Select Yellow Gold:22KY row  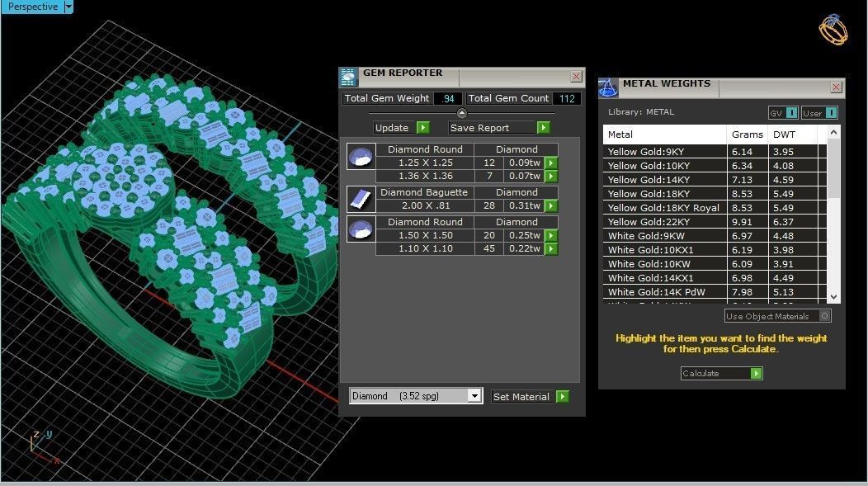(x=715, y=222)
